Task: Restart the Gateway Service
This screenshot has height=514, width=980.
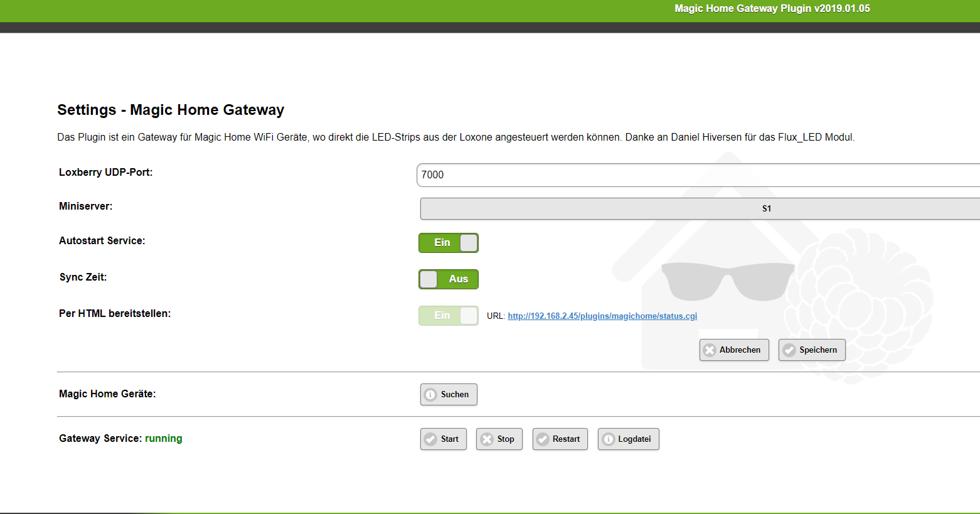Action: pyautogui.click(x=560, y=439)
